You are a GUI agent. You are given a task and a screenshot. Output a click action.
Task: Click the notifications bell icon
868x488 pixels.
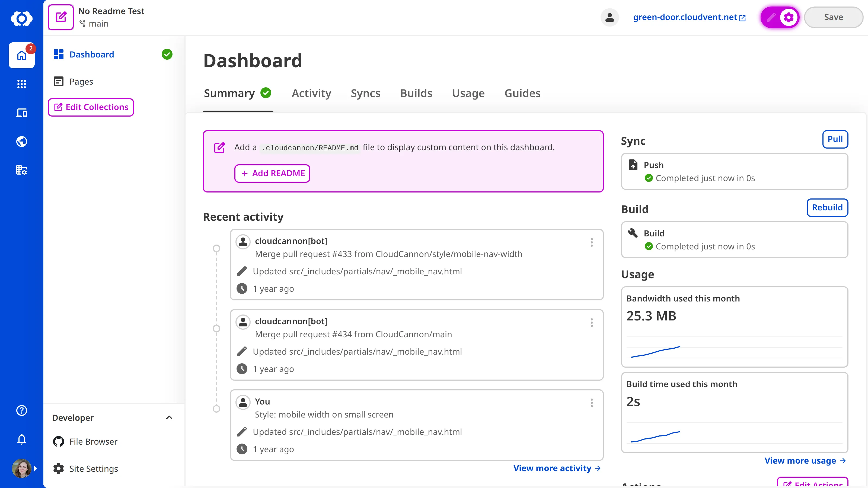click(22, 439)
